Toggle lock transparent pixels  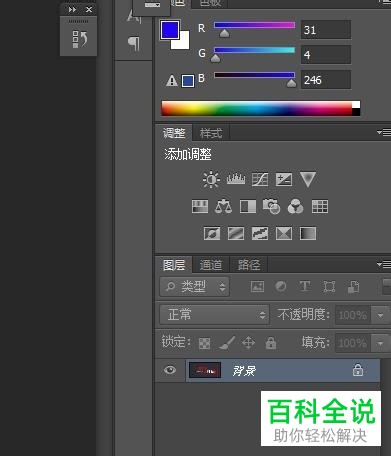pyautogui.click(x=204, y=343)
